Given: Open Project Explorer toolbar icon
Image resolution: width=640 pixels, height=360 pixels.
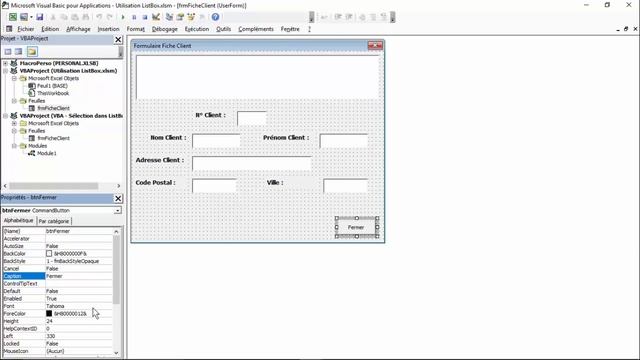Looking at the screenshot, I should 169,17.
